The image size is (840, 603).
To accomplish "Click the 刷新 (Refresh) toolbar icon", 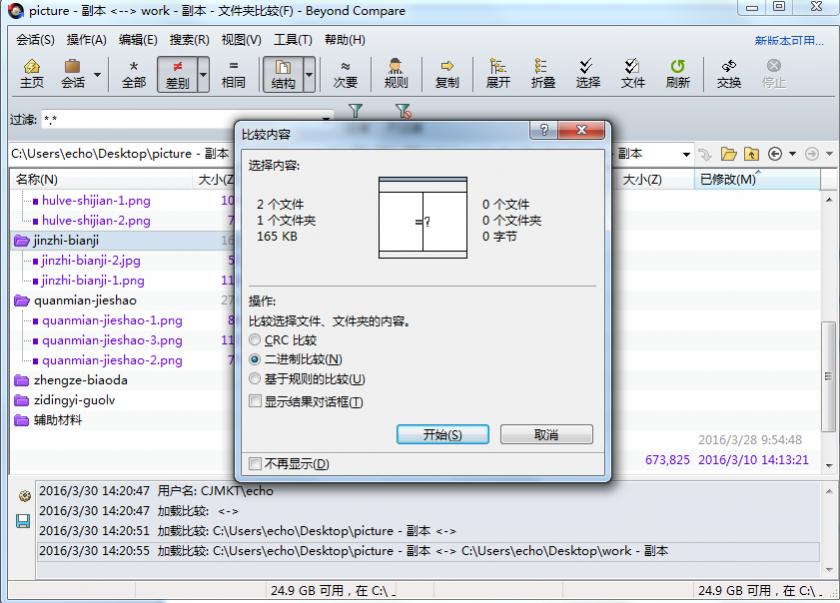I will 677,75.
